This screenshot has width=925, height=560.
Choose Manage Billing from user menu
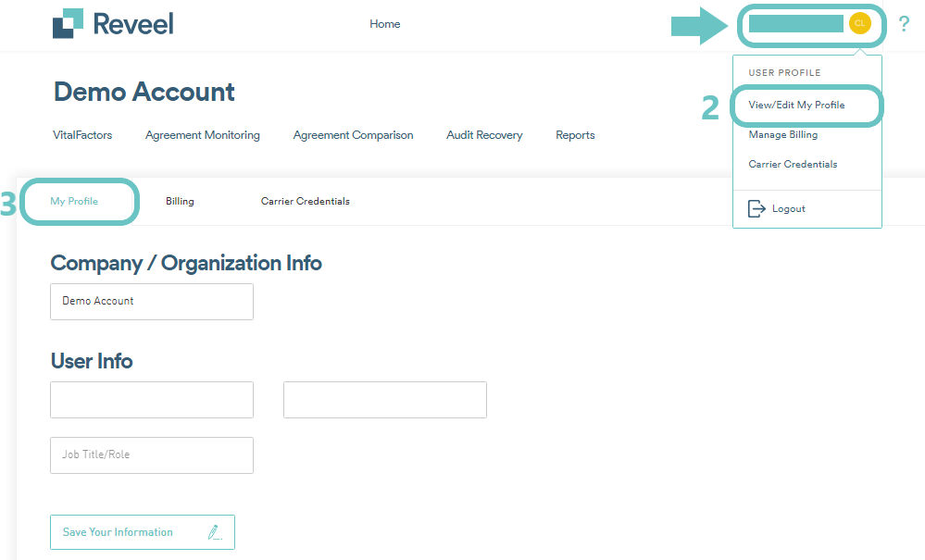click(x=782, y=135)
